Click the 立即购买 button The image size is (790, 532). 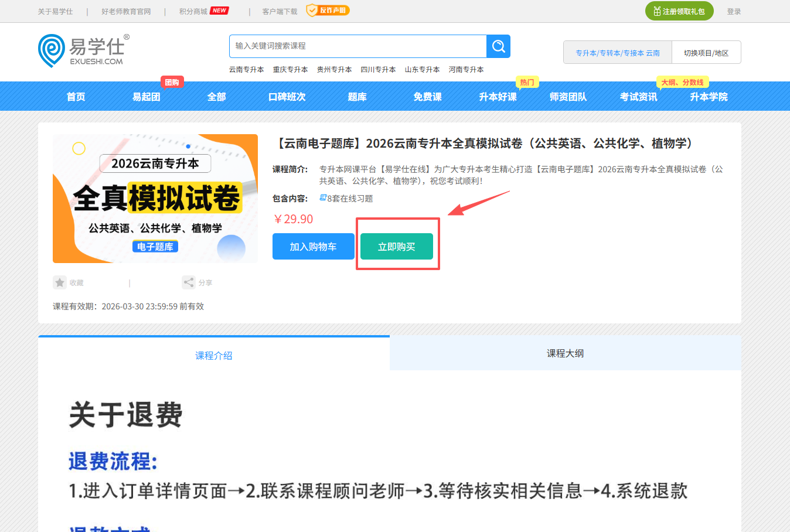(x=397, y=246)
